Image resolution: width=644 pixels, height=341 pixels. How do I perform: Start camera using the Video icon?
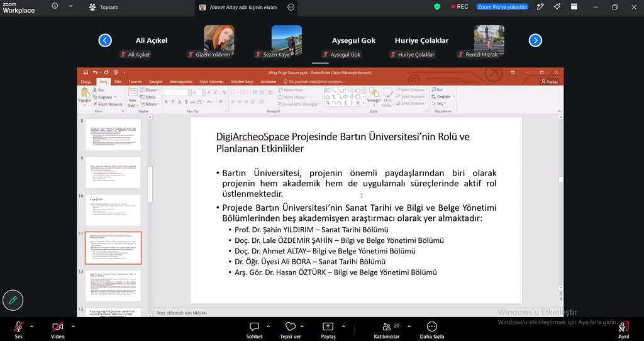pos(57,327)
